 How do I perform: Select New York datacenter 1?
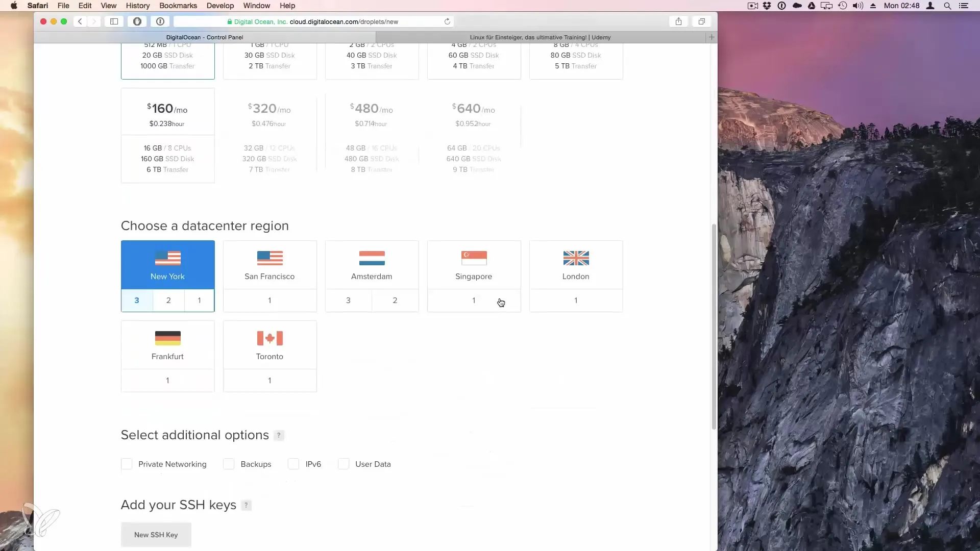pos(199,300)
